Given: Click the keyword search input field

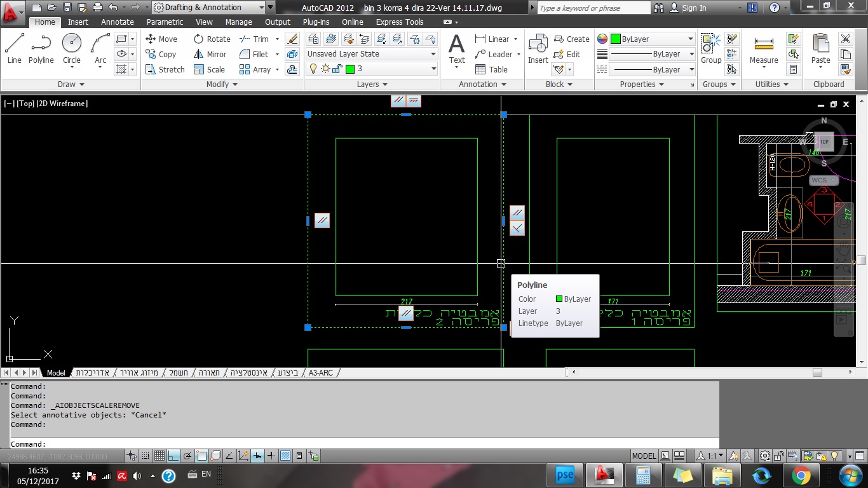Looking at the screenshot, I should 593,8.
